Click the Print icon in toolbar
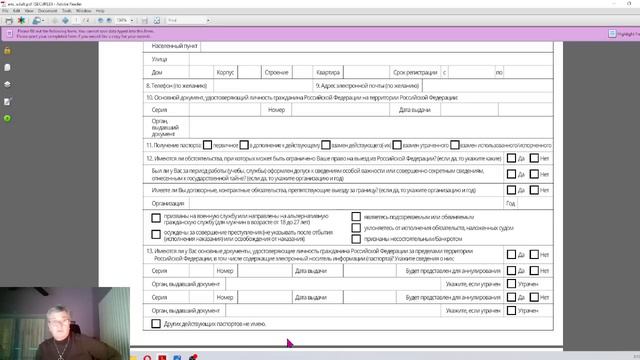The height and width of the screenshot is (360, 640). click(9, 20)
